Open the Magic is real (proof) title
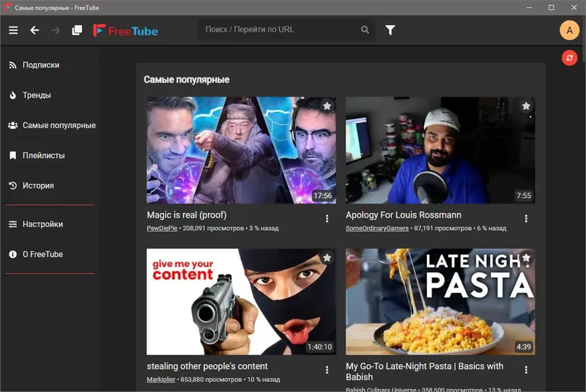 point(187,215)
